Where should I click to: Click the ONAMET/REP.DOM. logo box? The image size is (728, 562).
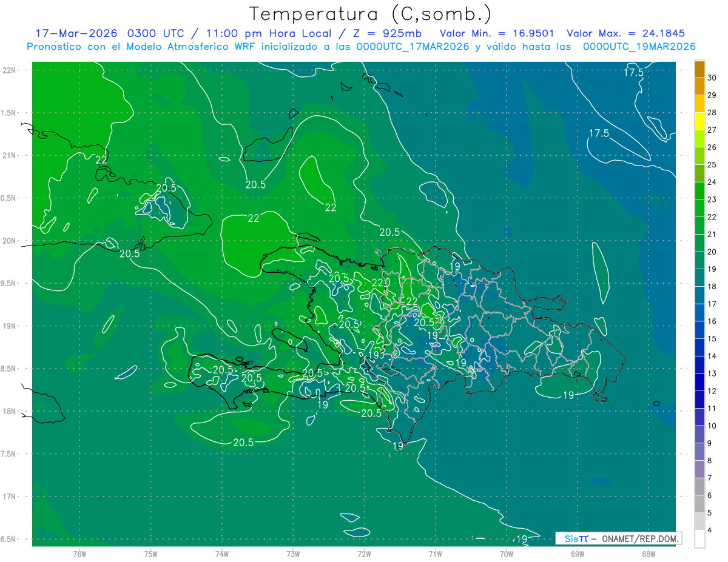click(x=618, y=538)
